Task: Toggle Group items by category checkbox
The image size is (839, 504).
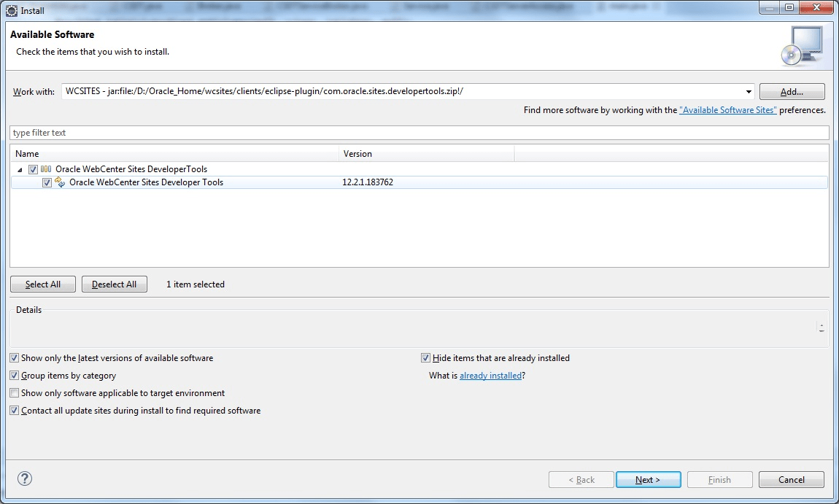Action: tap(15, 376)
